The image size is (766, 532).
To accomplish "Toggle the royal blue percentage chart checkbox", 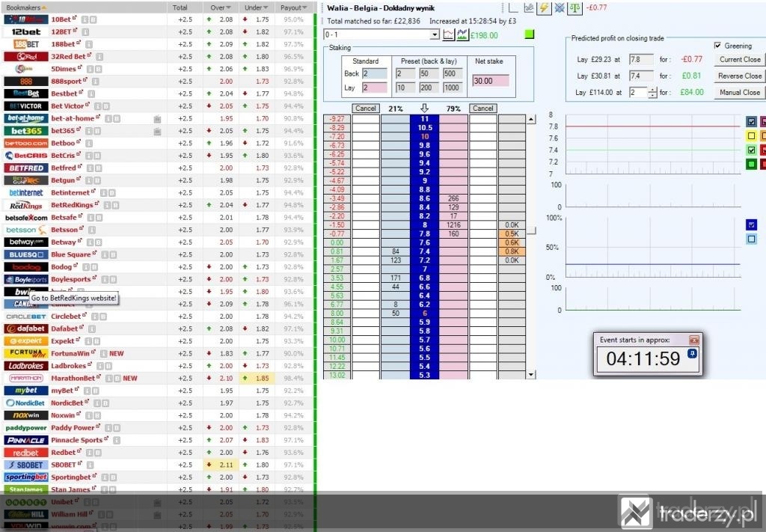I will [x=751, y=224].
